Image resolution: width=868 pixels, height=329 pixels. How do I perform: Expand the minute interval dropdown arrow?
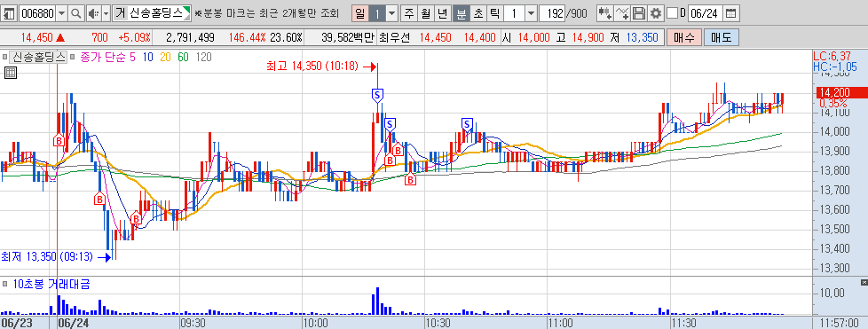(x=531, y=13)
